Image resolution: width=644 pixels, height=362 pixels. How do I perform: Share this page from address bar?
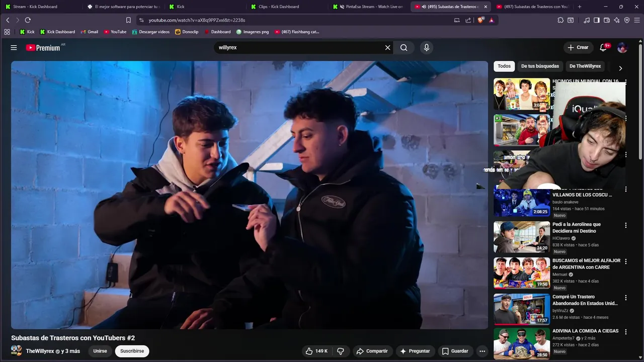tap(468, 20)
